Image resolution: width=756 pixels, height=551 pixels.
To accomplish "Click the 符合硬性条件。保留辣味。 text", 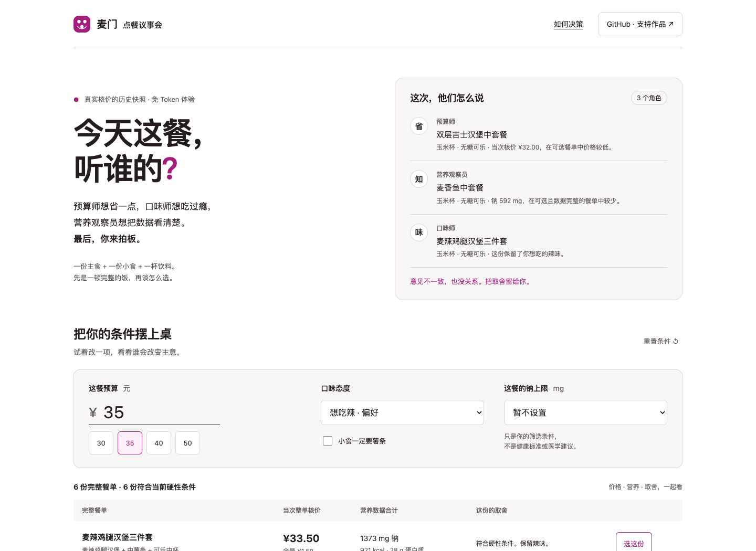I will click(x=514, y=544).
